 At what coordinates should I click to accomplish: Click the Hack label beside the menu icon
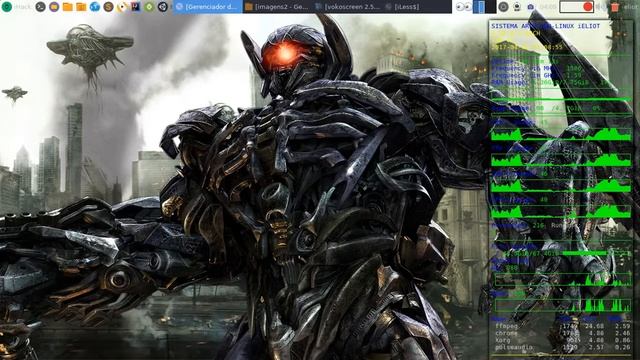click(24, 7)
